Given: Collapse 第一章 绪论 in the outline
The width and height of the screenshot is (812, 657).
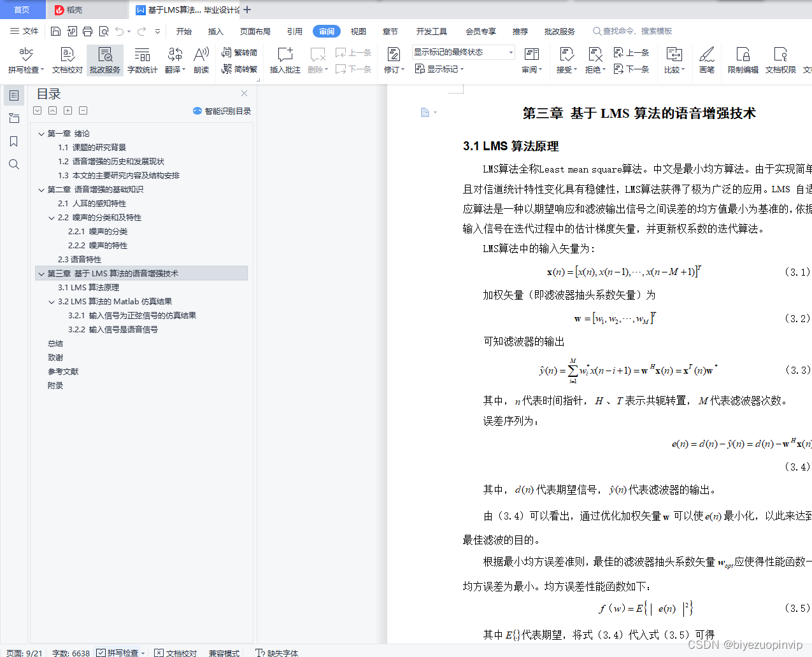Looking at the screenshot, I should tap(41, 133).
